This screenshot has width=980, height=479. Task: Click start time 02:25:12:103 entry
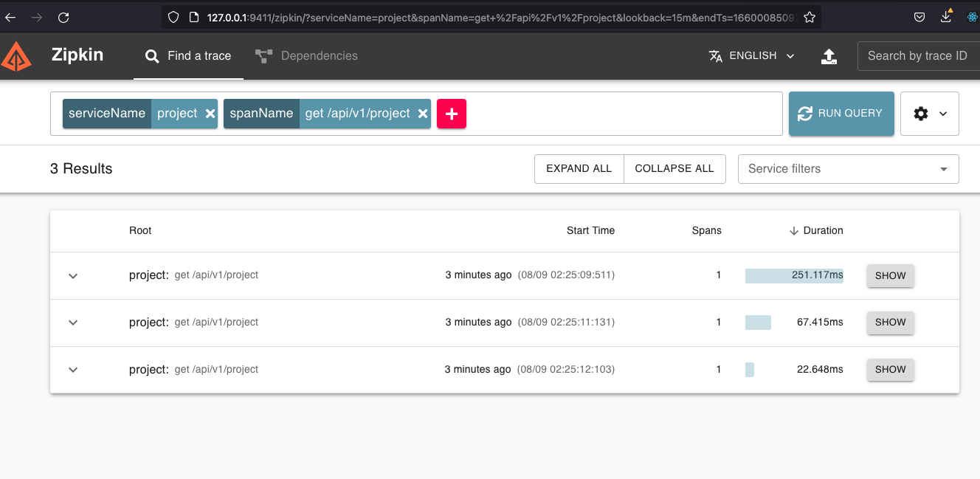click(567, 370)
